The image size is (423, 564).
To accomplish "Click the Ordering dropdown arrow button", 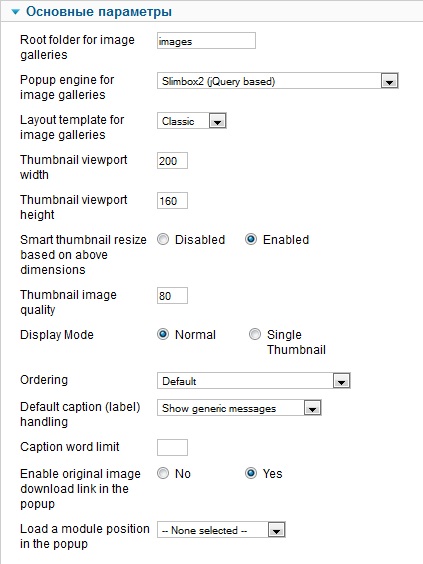I will pyautogui.click(x=341, y=381).
